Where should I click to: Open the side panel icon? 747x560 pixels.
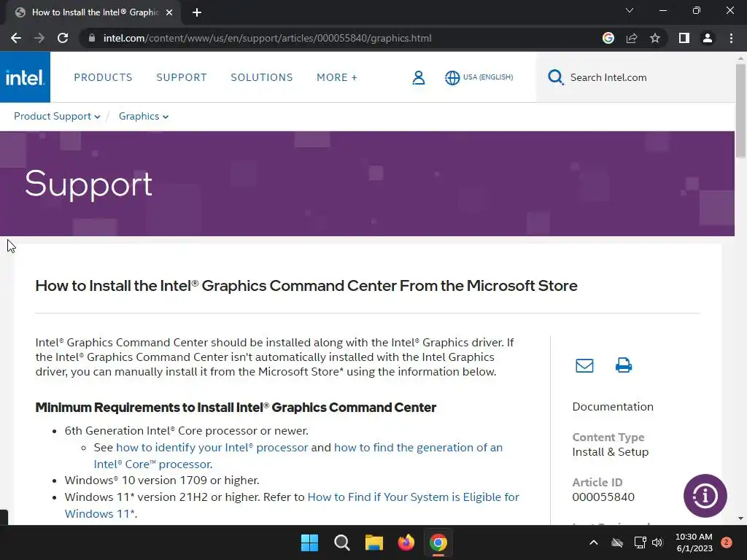tap(684, 38)
